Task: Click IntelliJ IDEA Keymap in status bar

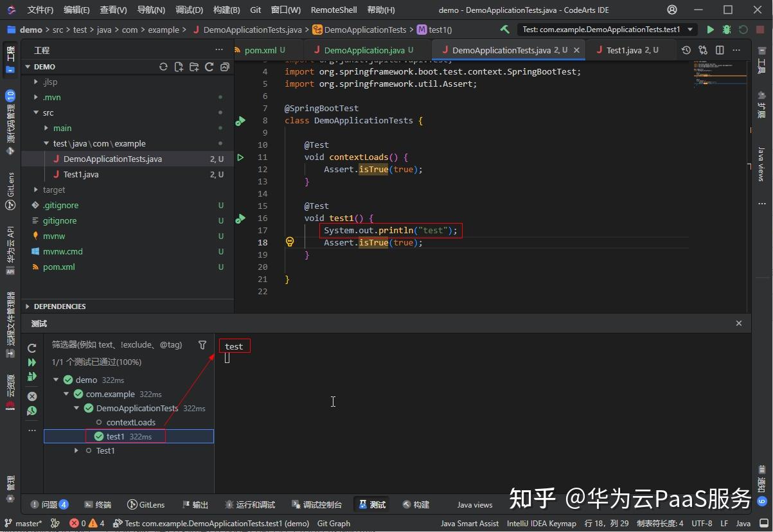Action: [x=542, y=523]
